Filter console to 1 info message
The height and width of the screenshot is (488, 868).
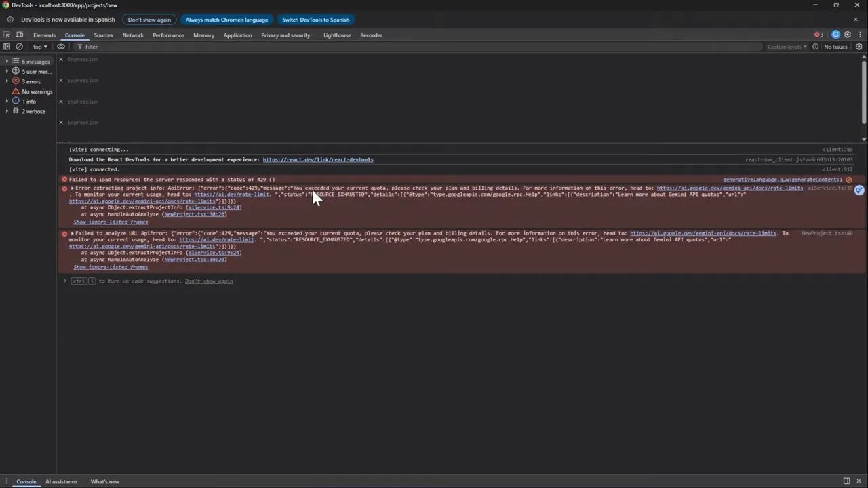28,101
